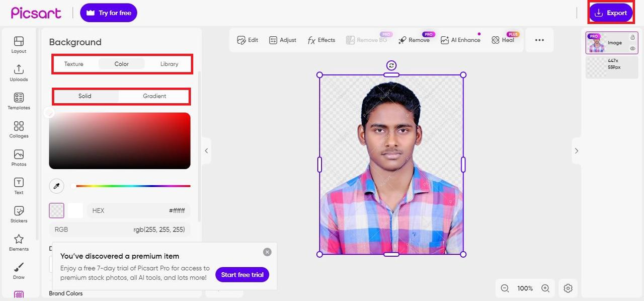Image resolution: width=644 pixels, height=301 pixels.
Task: Click the Brand Colors heading
Action: (66, 293)
